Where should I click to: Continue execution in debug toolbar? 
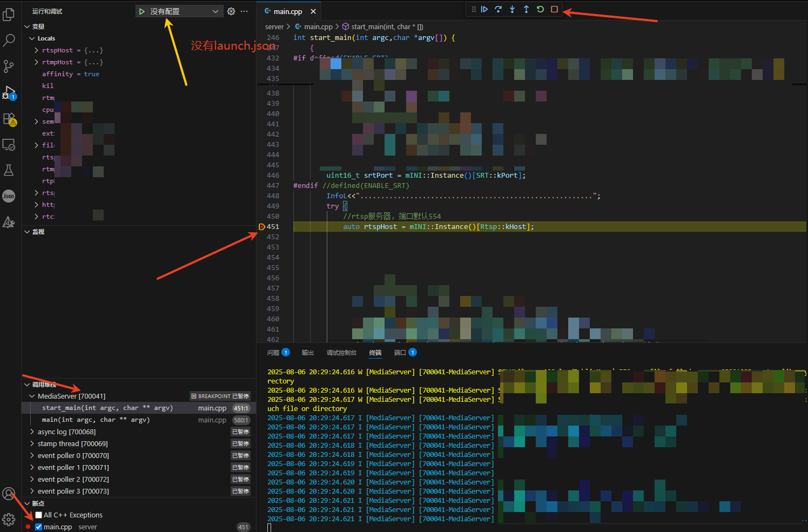pyautogui.click(x=484, y=9)
